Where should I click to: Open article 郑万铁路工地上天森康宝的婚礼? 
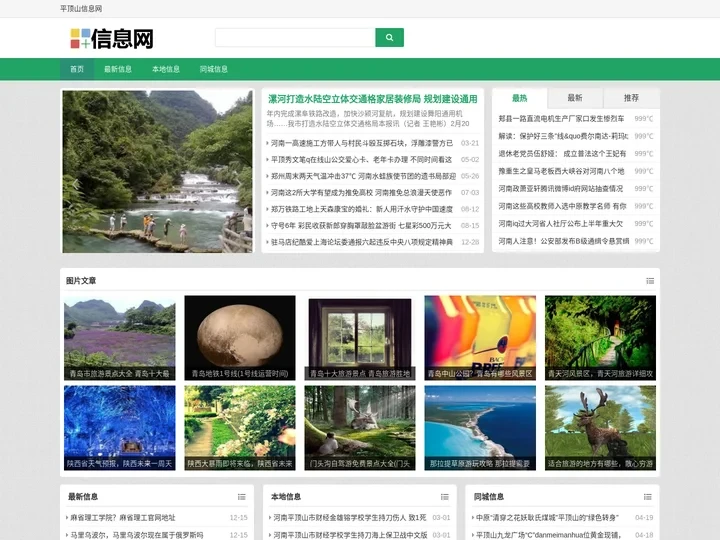click(362, 209)
